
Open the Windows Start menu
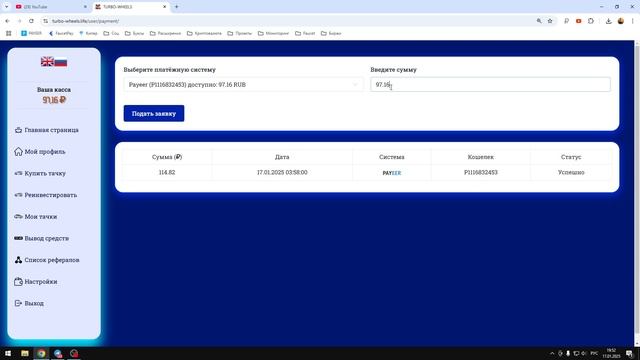[x=8, y=353]
